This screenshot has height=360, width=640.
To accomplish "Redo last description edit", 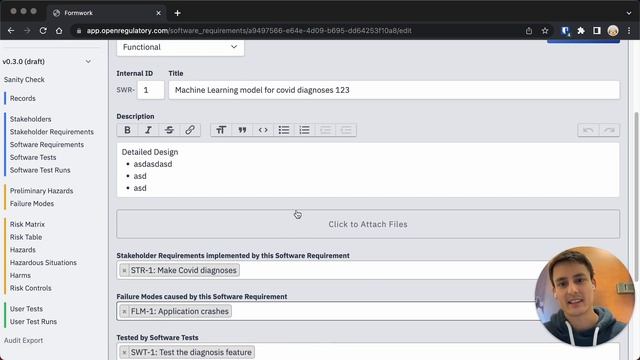I will coord(609,130).
